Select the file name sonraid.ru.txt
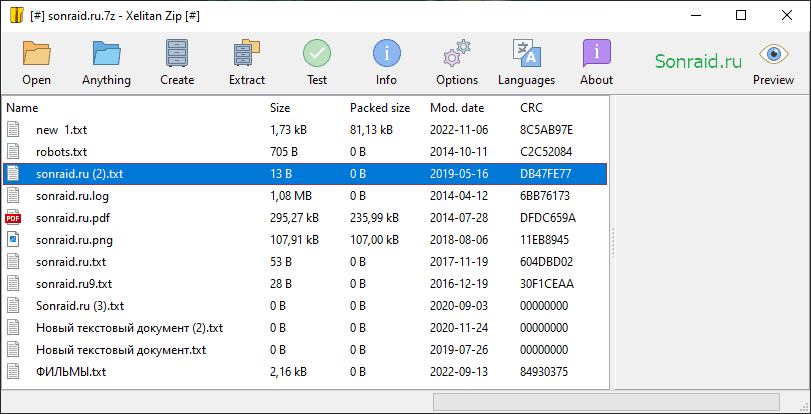The width and height of the screenshot is (811, 414). [x=71, y=262]
